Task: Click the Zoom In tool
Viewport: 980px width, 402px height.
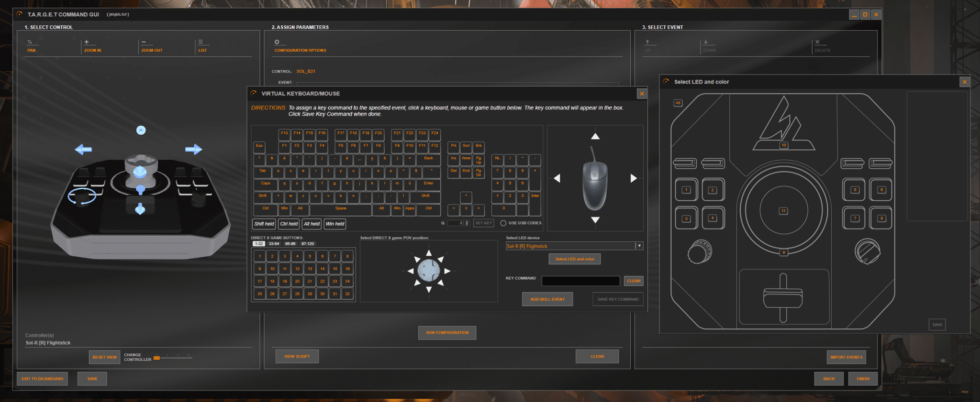Action: tap(92, 46)
